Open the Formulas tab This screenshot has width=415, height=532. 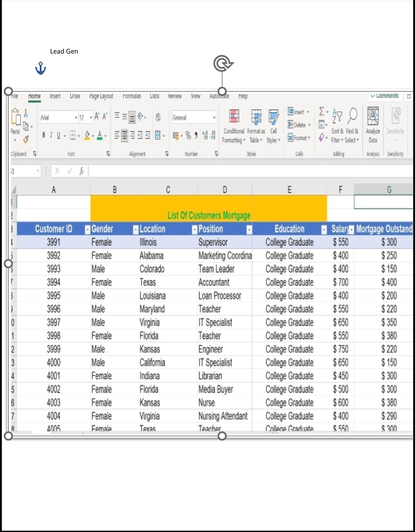tap(131, 96)
